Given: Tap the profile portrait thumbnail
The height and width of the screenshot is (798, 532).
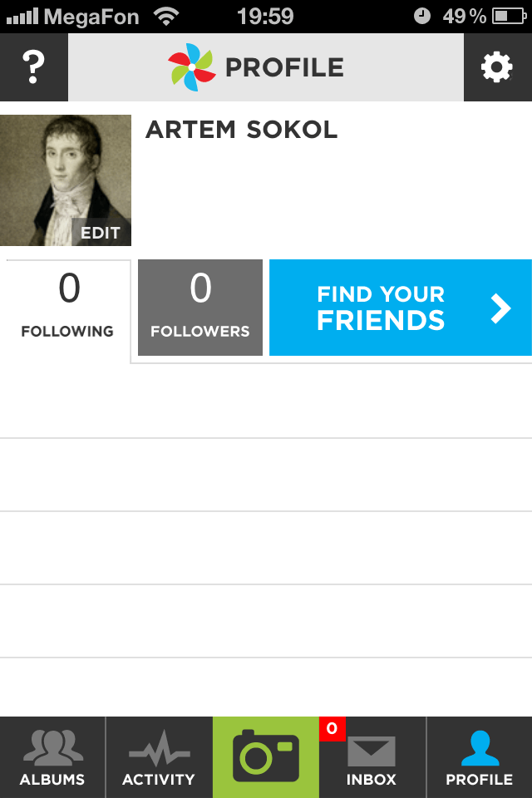Looking at the screenshot, I should pyautogui.click(x=66, y=180).
